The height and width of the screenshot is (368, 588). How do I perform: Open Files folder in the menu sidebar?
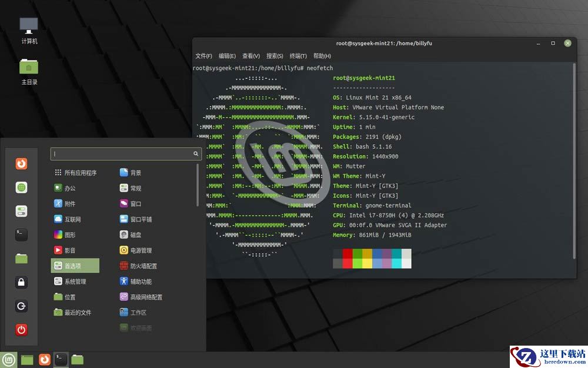click(x=21, y=258)
